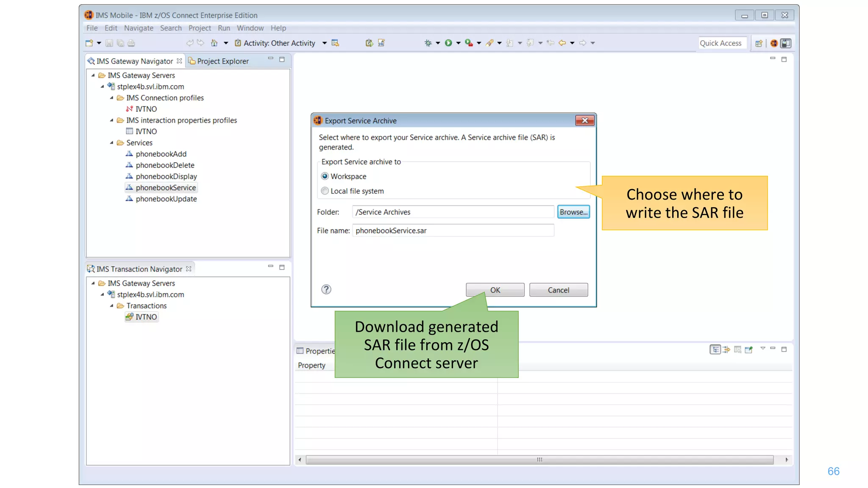The image size is (868, 488).
Task: Minimize the IMS Gateway Navigator panel
Action: point(270,59)
